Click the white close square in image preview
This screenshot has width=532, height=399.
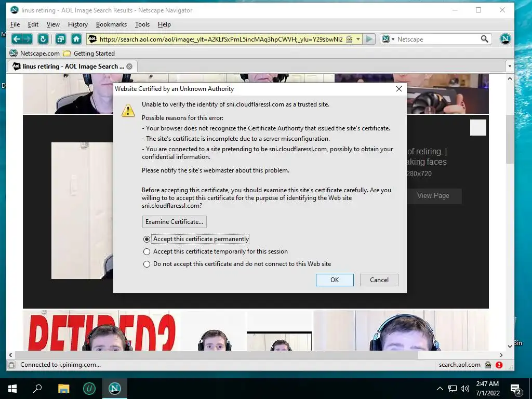(x=478, y=128)
